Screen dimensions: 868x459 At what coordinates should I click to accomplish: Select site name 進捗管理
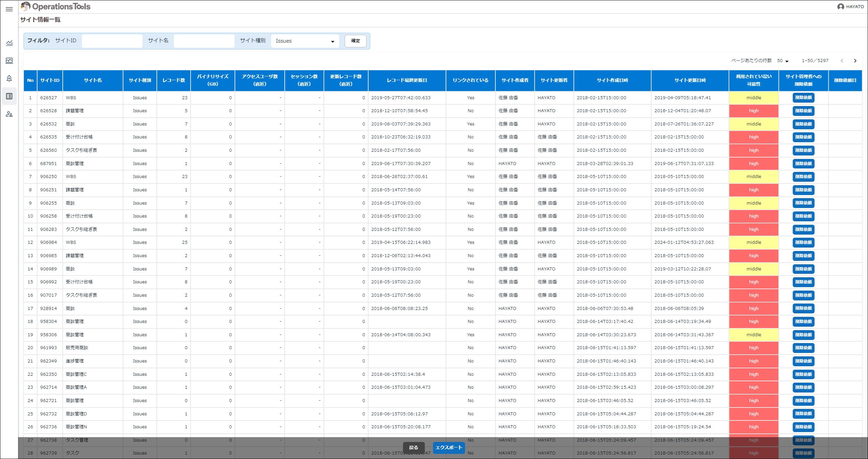pyautogui.click(x=75, y=361)
